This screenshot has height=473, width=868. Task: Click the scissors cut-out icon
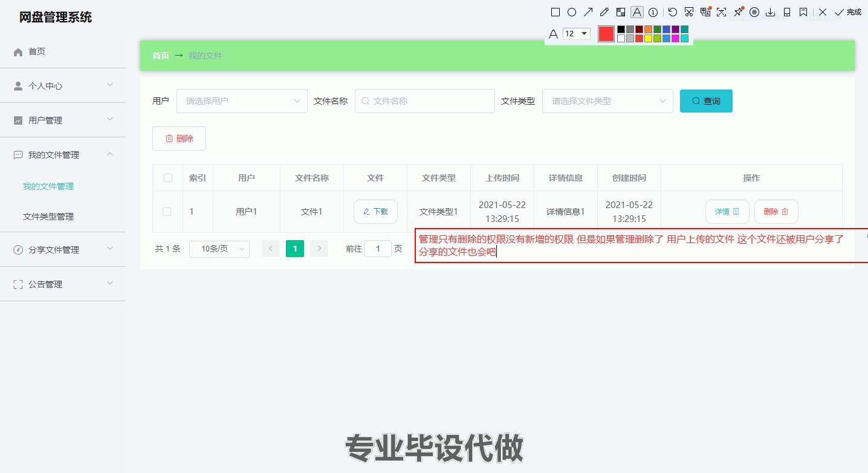(x=689, y=12)
